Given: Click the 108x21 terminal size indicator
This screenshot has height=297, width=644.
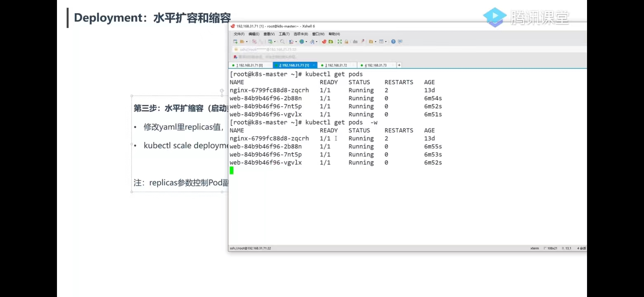Looking at the screenshot, I should click(551, 248).
